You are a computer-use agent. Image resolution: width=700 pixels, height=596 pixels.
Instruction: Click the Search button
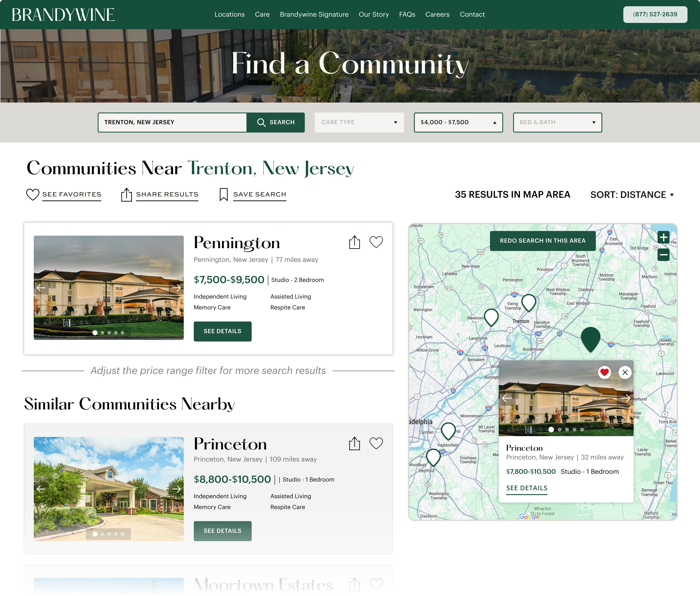click(276, 122)
